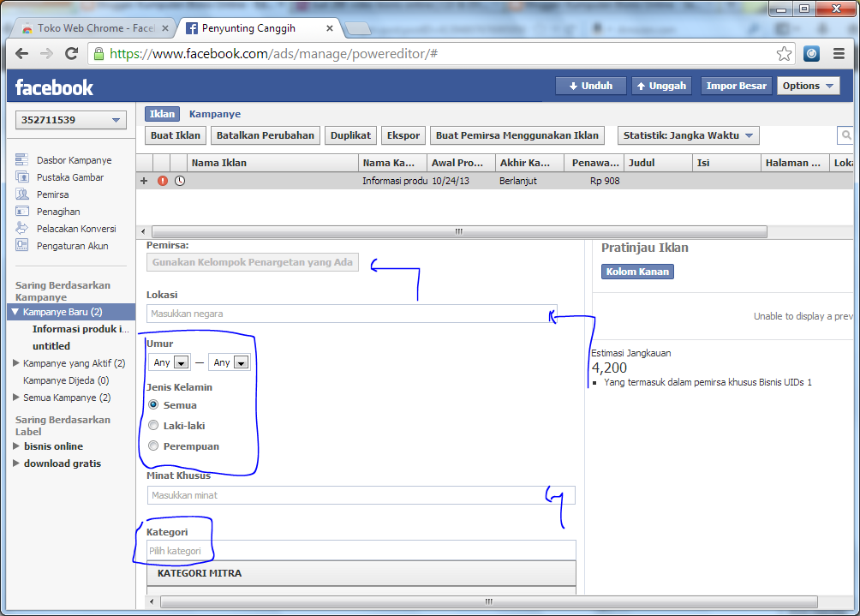860x616 pixels.
Task: Click Pustaka Gambar sidebar icon
Action: pyautogui.click(x=22, y=176)
